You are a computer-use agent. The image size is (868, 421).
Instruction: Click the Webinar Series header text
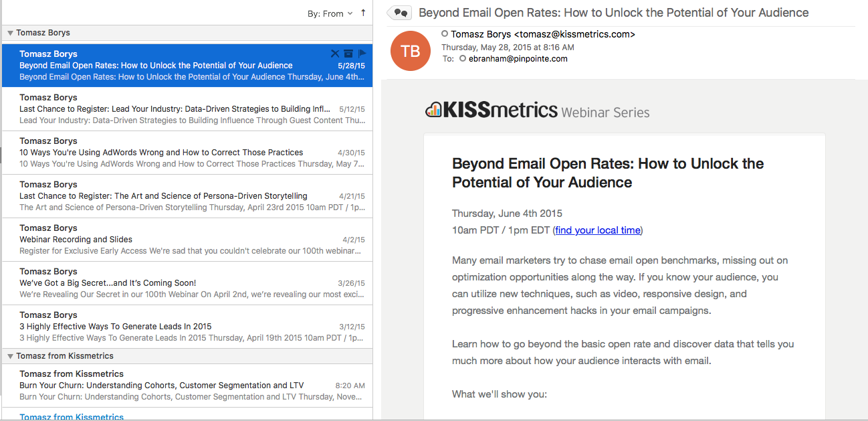606,112
